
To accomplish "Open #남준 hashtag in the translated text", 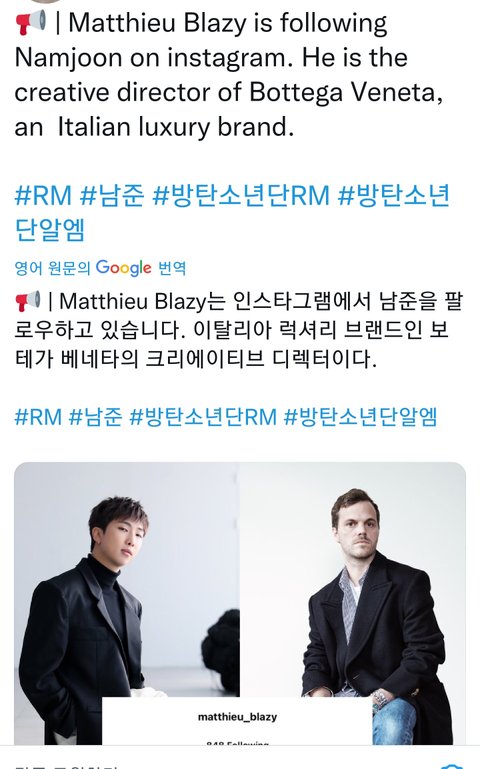I will tap(95, 417).
